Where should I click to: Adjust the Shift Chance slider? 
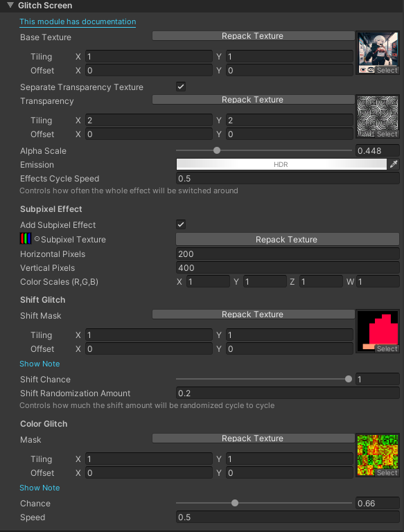(264, 379)
